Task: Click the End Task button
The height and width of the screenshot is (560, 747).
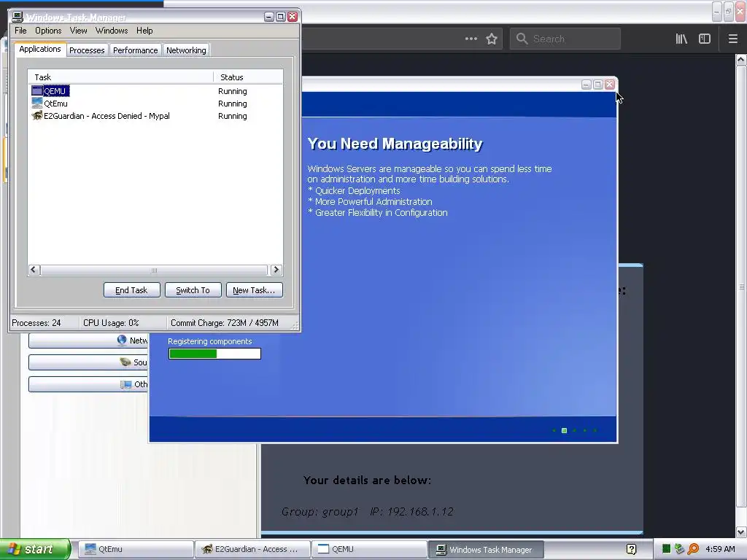Action: point(131,290)
